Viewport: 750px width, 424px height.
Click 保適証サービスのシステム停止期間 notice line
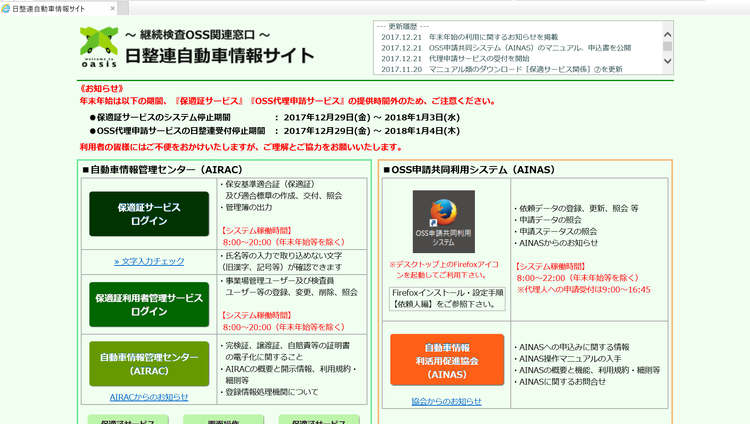click(275, 117)
